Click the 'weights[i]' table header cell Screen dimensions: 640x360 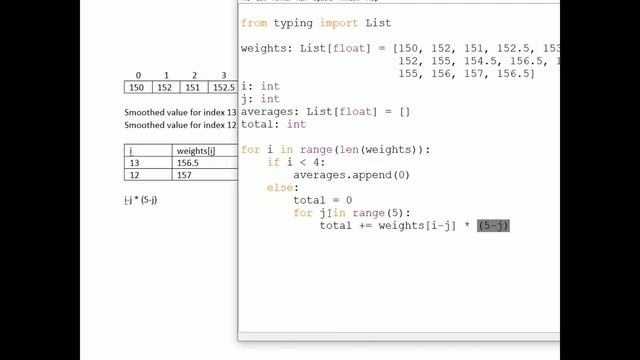pyautogui.click(x=204, y=151)
